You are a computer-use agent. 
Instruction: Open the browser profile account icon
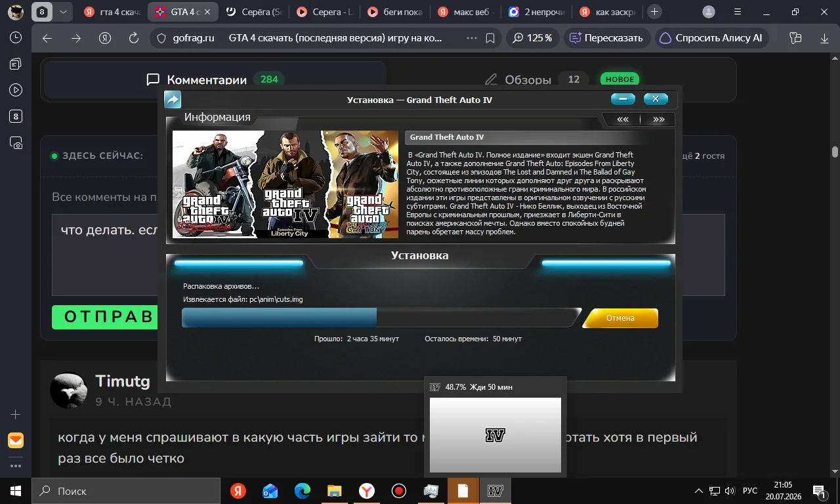pyautogui.click(x=709, y=12)
